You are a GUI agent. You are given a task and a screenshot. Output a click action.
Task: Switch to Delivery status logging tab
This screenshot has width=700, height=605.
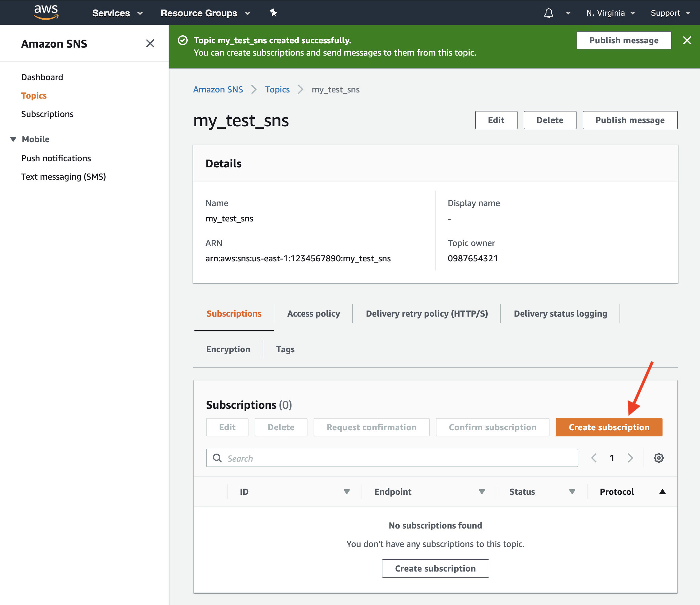(x=560, y=314)
